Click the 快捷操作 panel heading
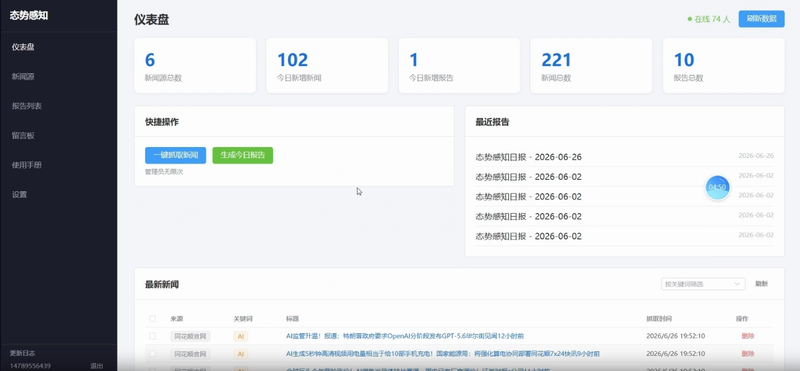This screenshot has width=800, height=371. (x=162, y=122)
